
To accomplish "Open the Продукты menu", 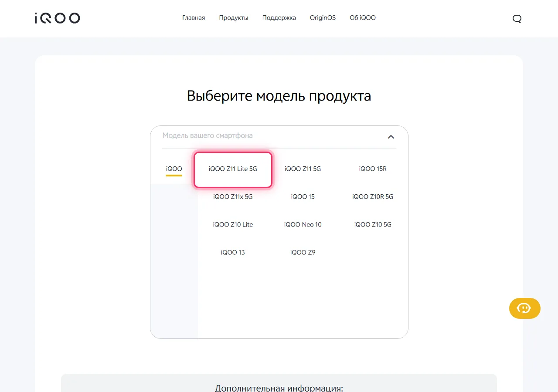I will 234,18.
